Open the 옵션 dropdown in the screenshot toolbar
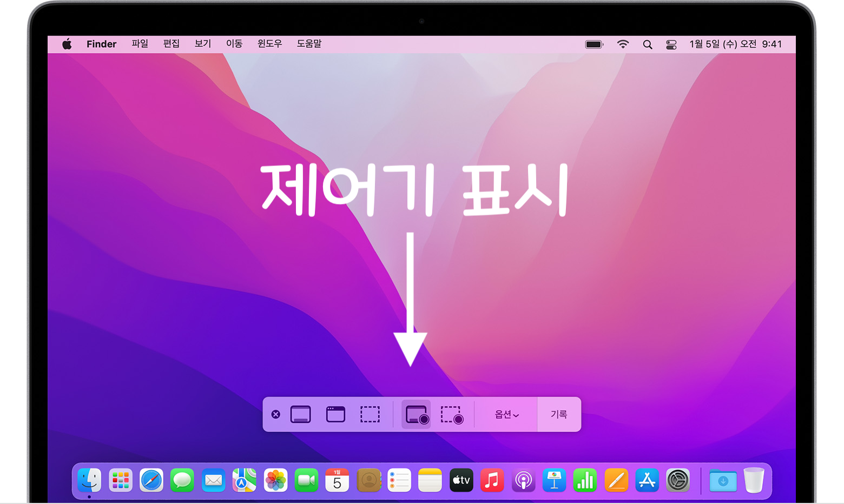This screenshot has height=504, width=844. click(505, 414)
